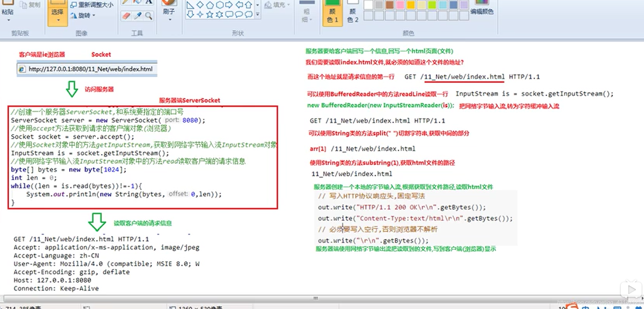Click 'out.write("HTTP/1.1 200 OK' code line
This screenshot has height=309, width=644.
click(402, 207)
